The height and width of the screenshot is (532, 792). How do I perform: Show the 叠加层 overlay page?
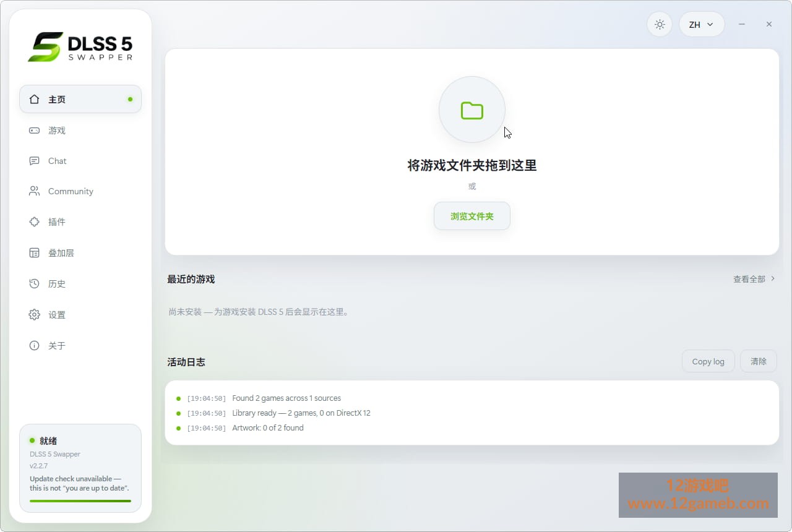point(80,253)
